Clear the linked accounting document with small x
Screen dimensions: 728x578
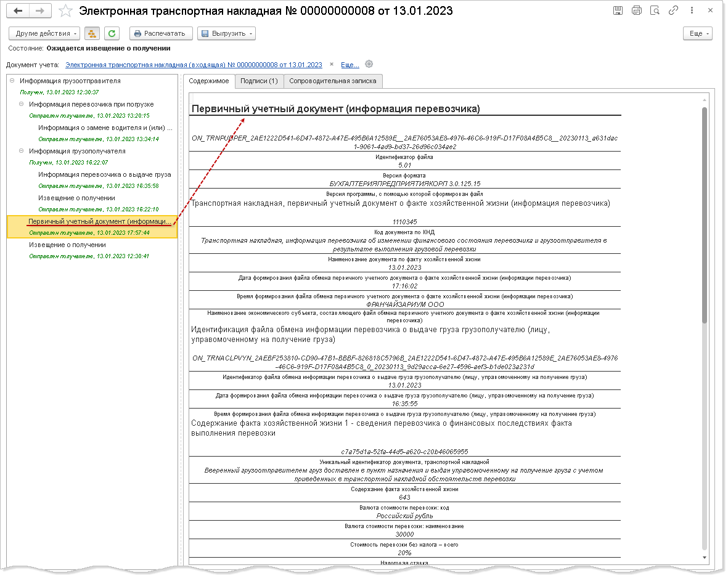332,65
